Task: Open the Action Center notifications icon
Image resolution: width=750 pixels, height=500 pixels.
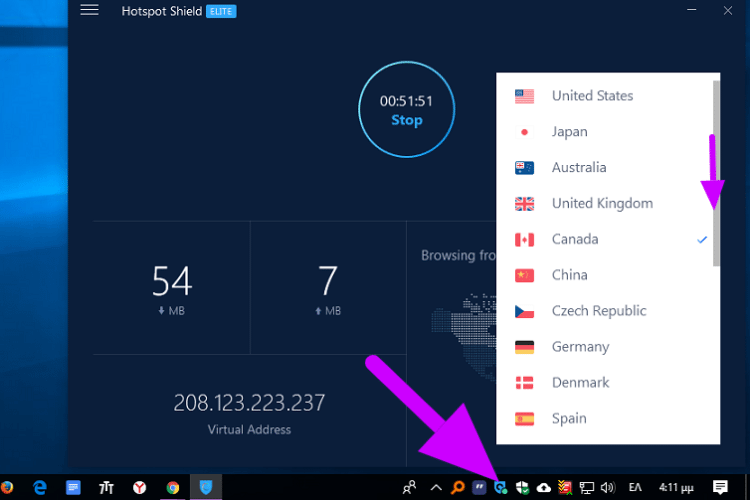Action: point(720,488)
